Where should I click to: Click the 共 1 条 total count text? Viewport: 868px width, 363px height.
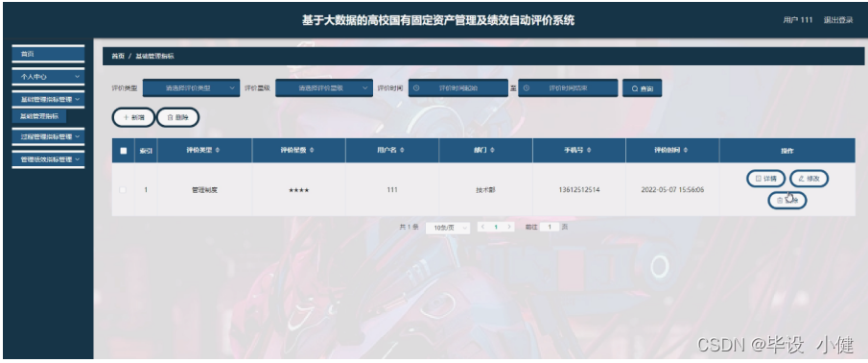[x=409, y=228]
